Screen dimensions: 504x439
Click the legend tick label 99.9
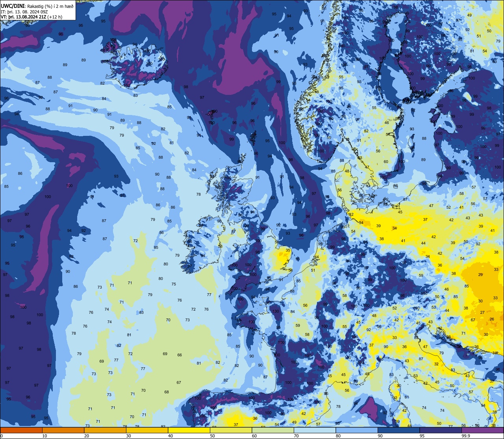466,436
